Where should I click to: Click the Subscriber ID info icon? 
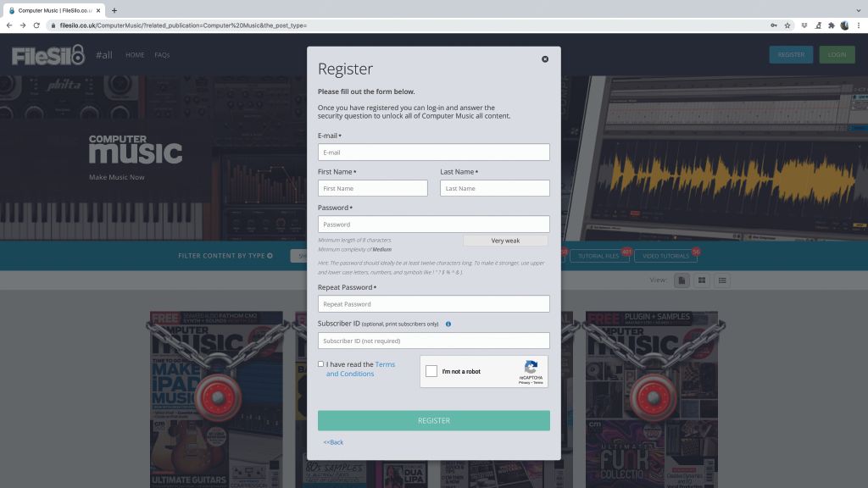[448, 324]
